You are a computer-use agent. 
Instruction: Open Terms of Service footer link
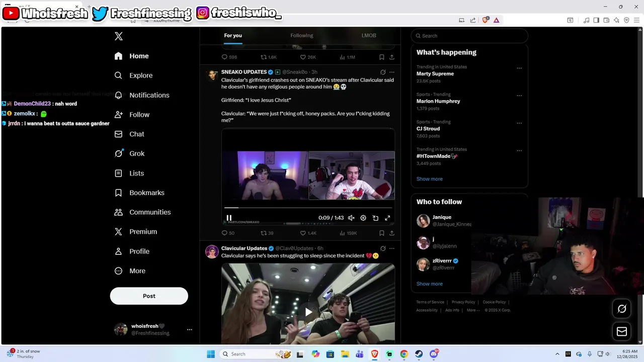[x=430, y=302]
